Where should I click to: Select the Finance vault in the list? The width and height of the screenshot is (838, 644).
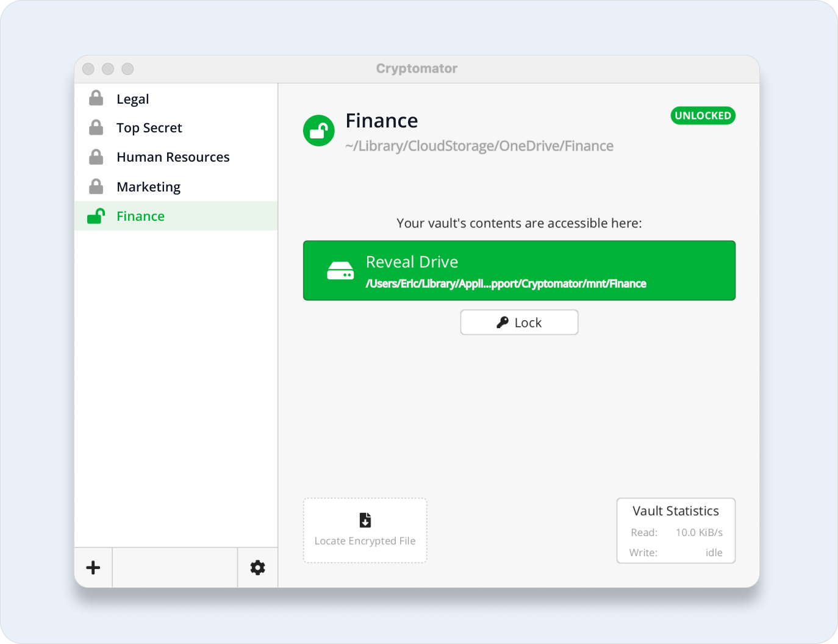pos(176,216)
